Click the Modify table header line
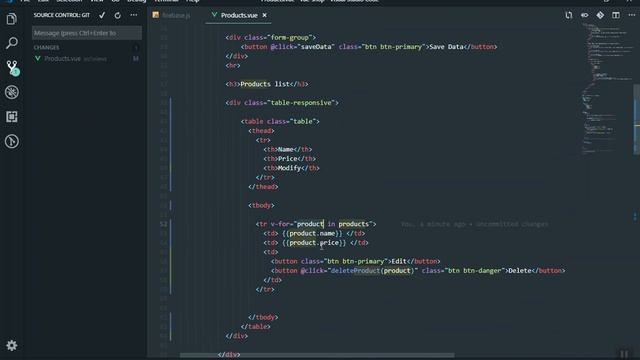 pos(291,168)
